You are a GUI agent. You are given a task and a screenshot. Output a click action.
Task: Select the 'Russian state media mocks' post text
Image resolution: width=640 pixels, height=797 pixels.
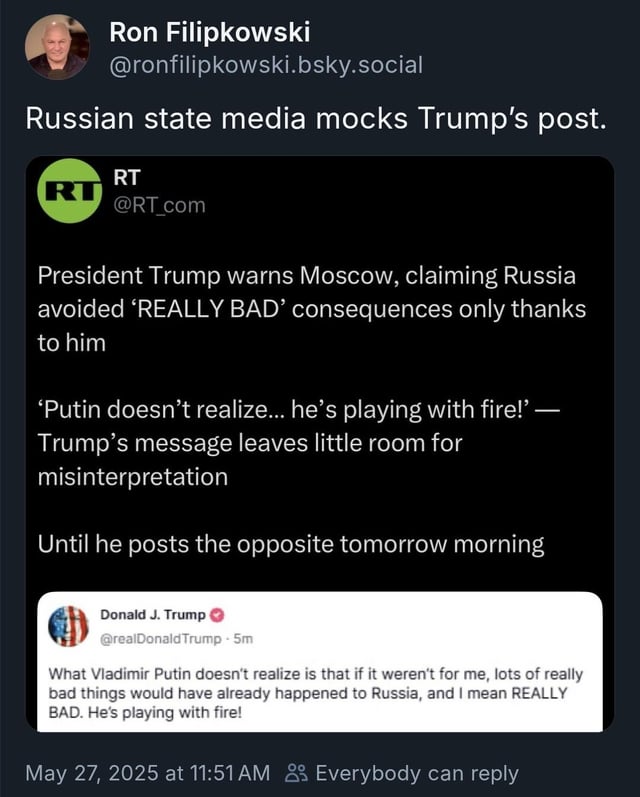tap(315, 119)
